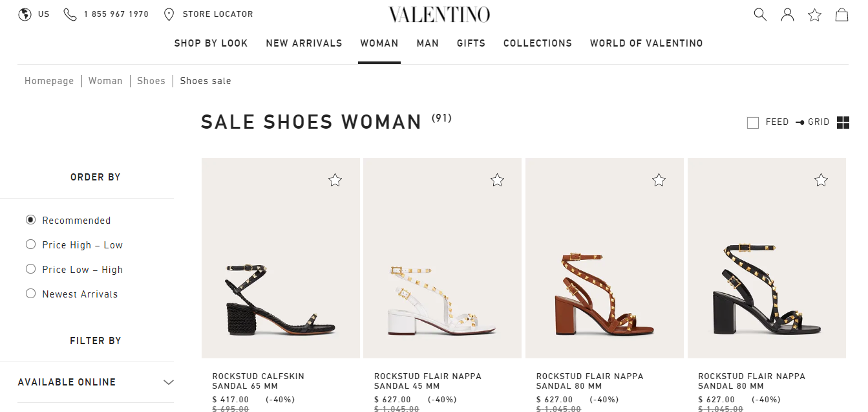Open the search magnifier icon
Image resolution: width=868 pixels, height=412 pixels.
coord(760,14)
